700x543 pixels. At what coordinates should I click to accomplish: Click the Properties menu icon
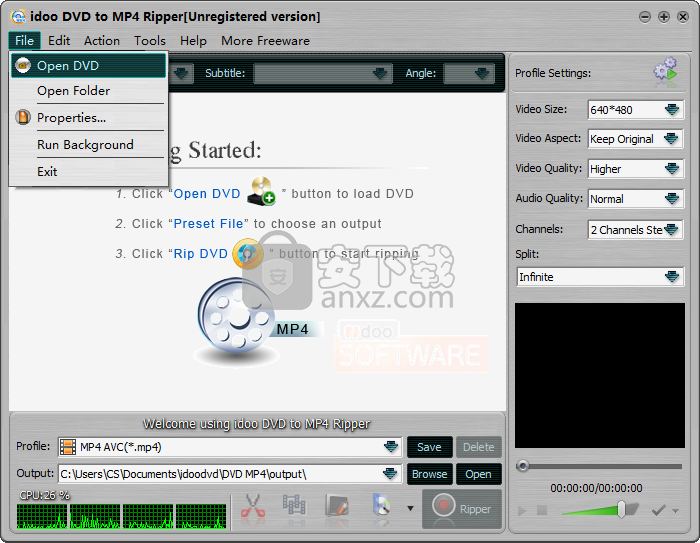point(23,117)
